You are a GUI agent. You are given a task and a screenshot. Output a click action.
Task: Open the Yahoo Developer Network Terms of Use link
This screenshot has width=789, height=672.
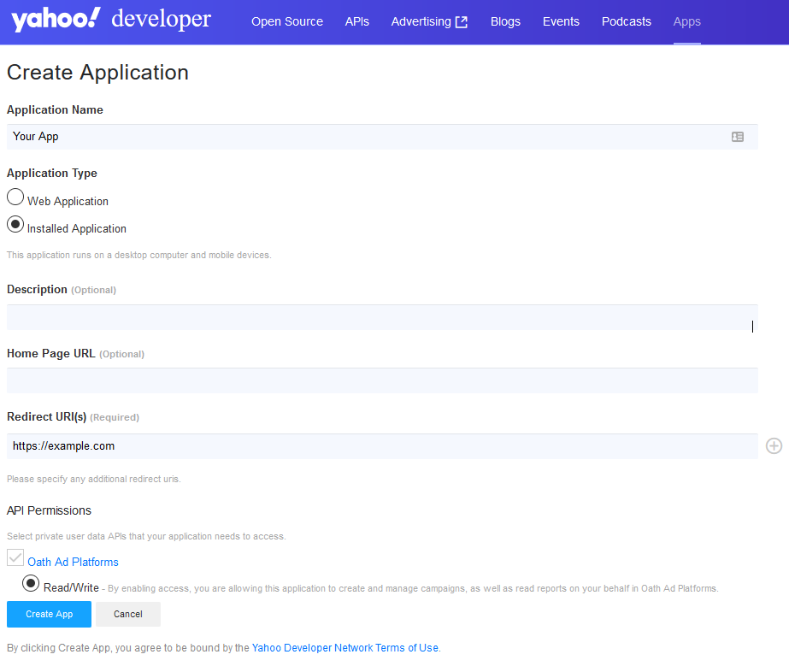pos(344,647)
